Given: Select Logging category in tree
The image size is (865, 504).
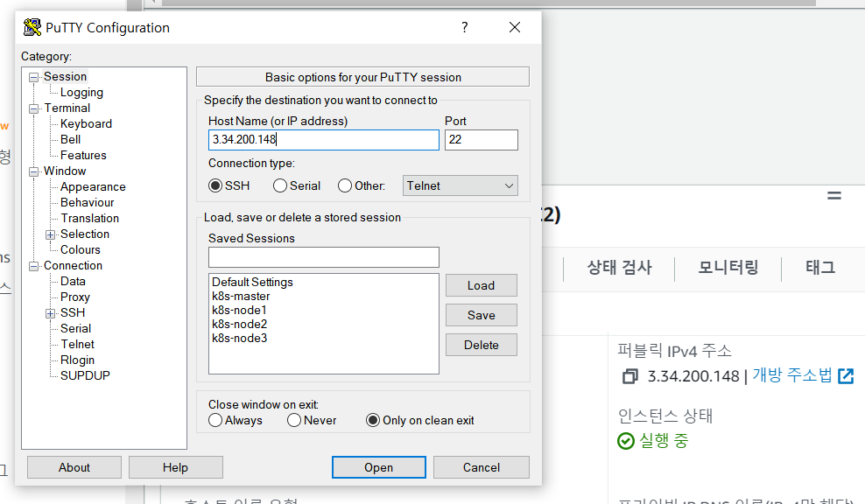Looking at the screenshot, I should 81,92.
